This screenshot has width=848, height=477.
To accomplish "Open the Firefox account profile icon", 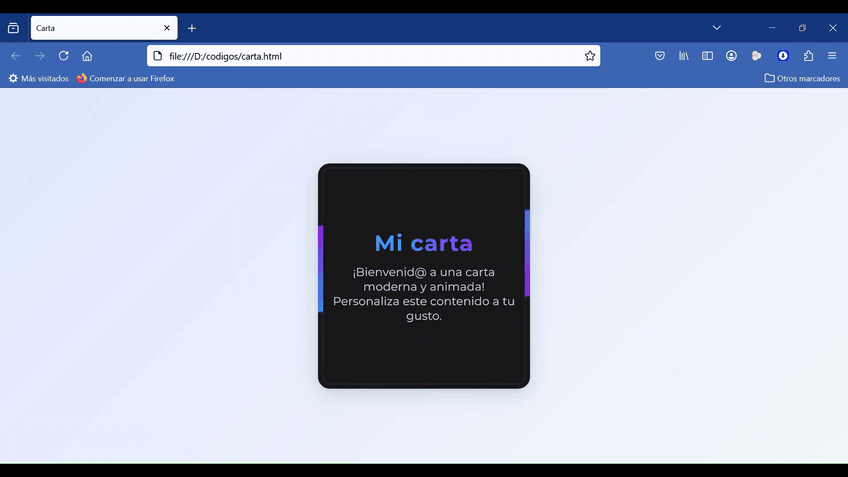I will pyautogui.click(x=732, y=56).
